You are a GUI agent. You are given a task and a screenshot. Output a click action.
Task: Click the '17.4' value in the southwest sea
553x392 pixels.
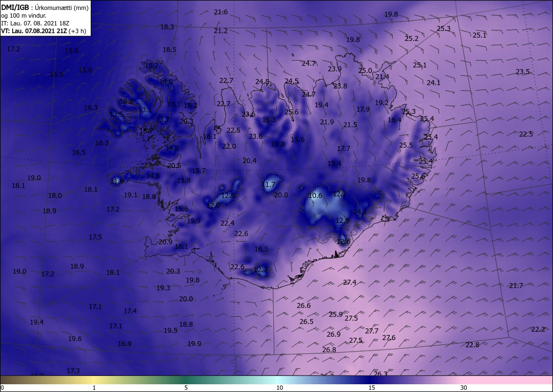[x=130, y=311]
